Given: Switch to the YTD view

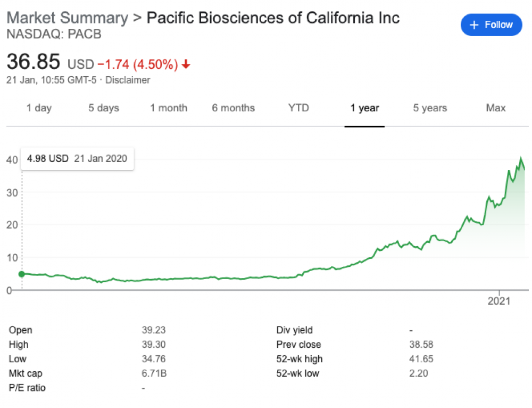Looking at the screenshot, I should [x=298, y=108].
